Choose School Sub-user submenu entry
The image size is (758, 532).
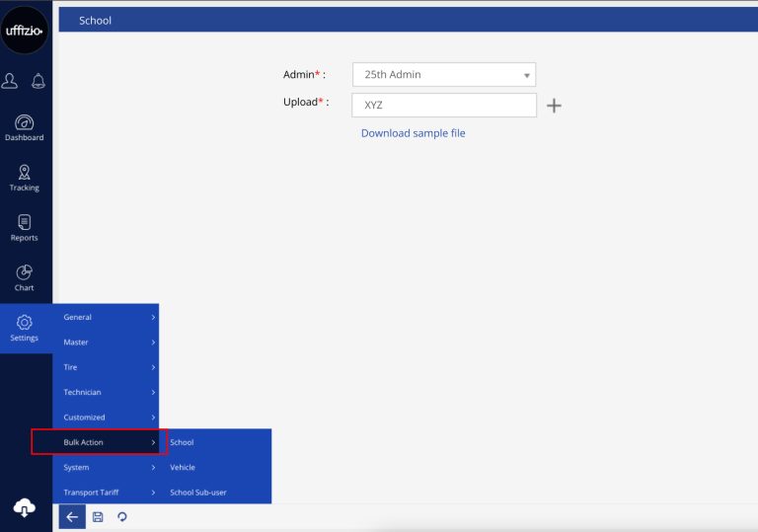198,493
